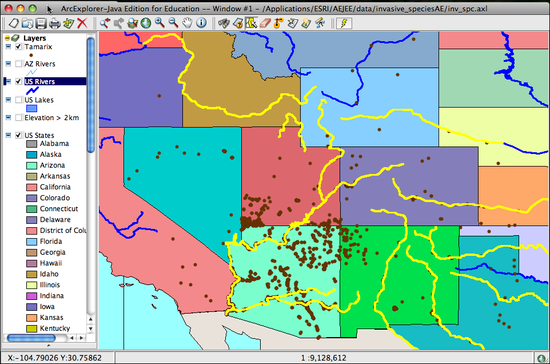Screen dimensions: 550x364
Task: Click the Arizona mint green color swatch
Action: [x=32, y=166]
